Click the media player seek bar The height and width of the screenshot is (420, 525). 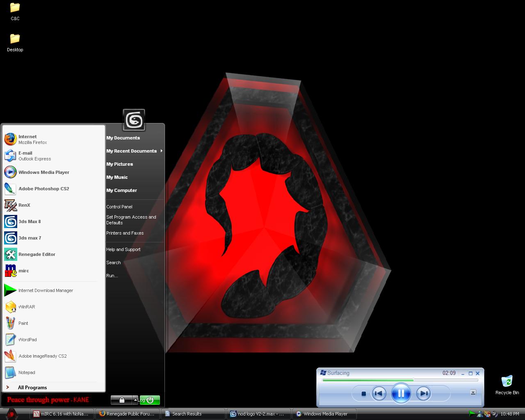click(x=400, y=380)
